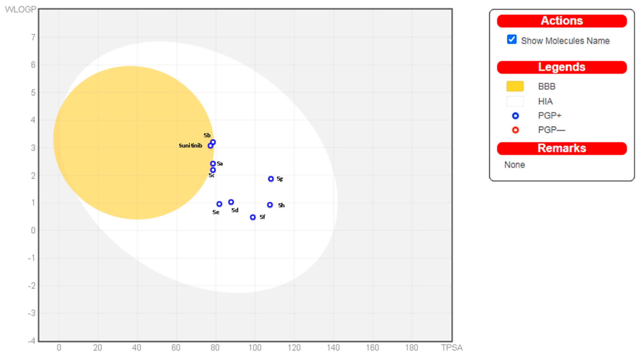
Task: Click the 5g molecule data point
Action: [x=271, y=179]
